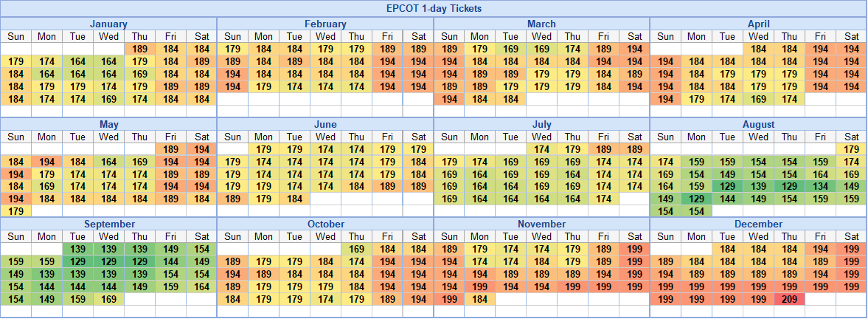Select the 169 price cell in April
The height and width of the screenshot is (319, 868).
coord(758,99)
